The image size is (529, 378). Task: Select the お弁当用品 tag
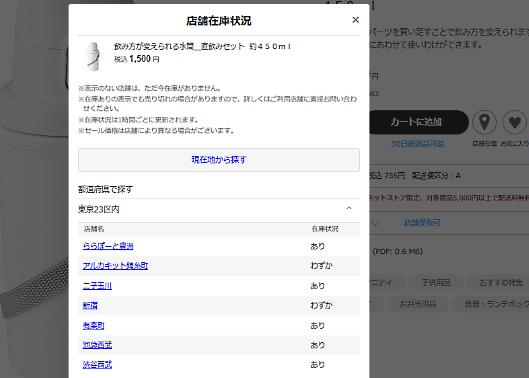click(418, 304)
